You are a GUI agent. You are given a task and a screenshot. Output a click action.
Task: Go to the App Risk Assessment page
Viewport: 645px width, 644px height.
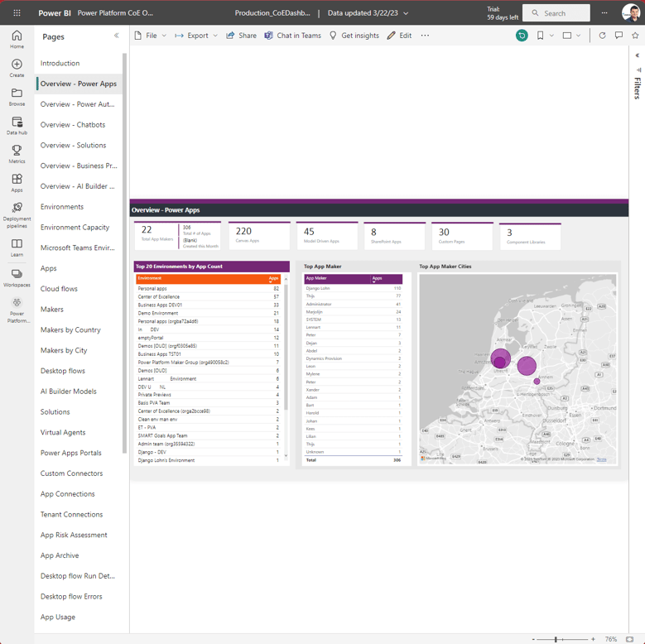(x=74, y=535)
